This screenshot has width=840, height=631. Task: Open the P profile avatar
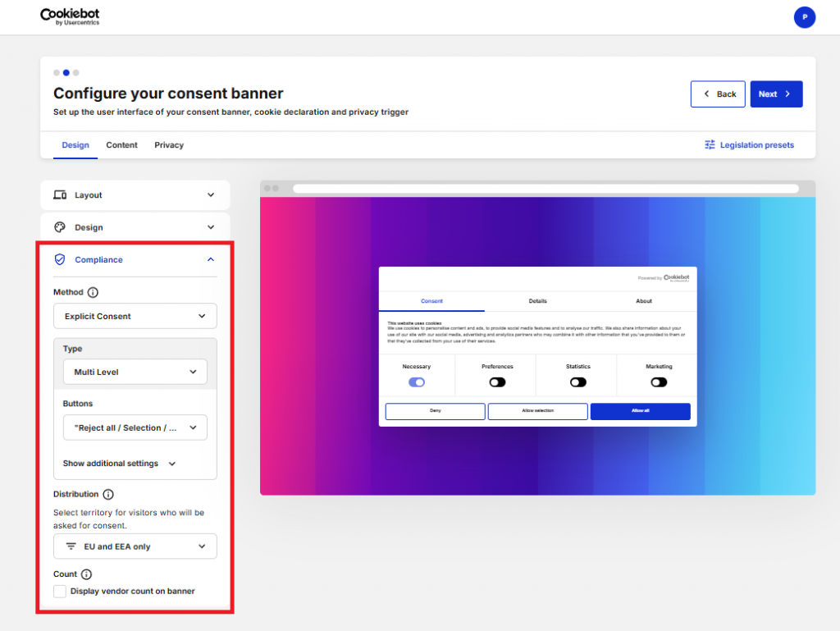pyautogui.click(x=805, y=17)
